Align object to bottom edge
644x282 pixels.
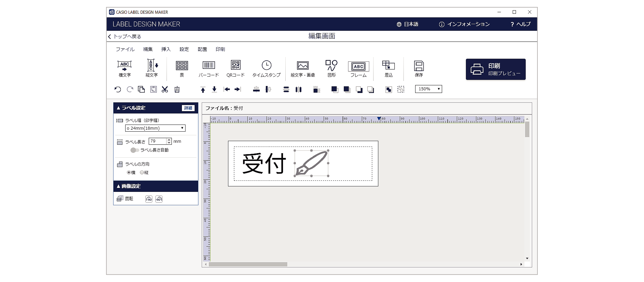[214, 89]
